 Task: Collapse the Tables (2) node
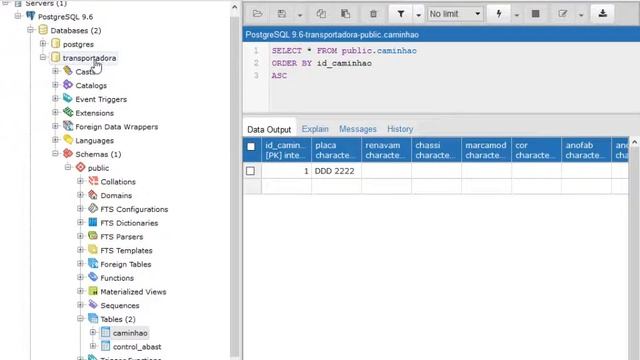[x=80, y=318]
